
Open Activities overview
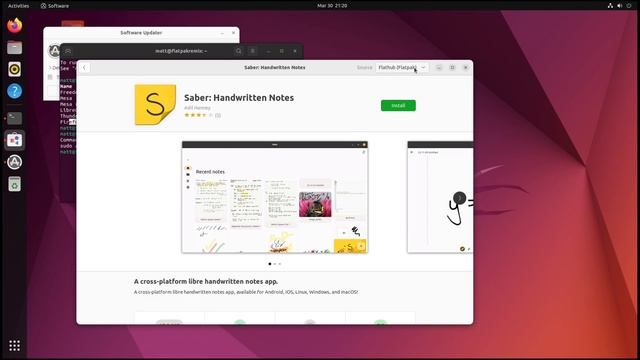[18, 6]
